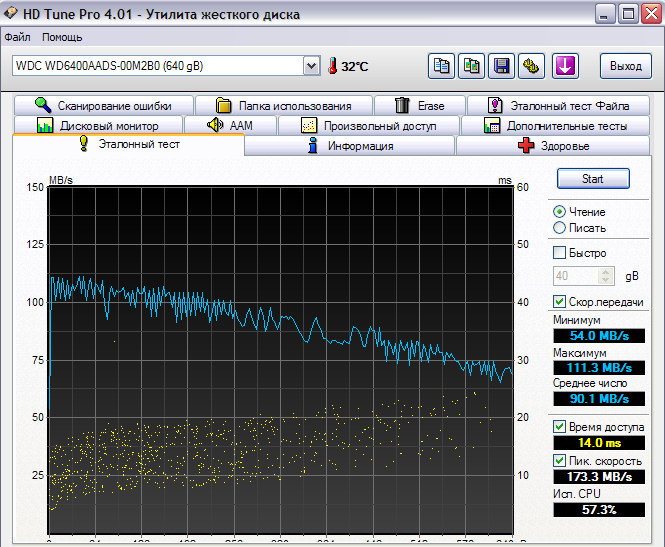Open options via the wrench toolbar icon
This screenshot has width=665, height=547.
pyautogui.click(x=532, y=66)
